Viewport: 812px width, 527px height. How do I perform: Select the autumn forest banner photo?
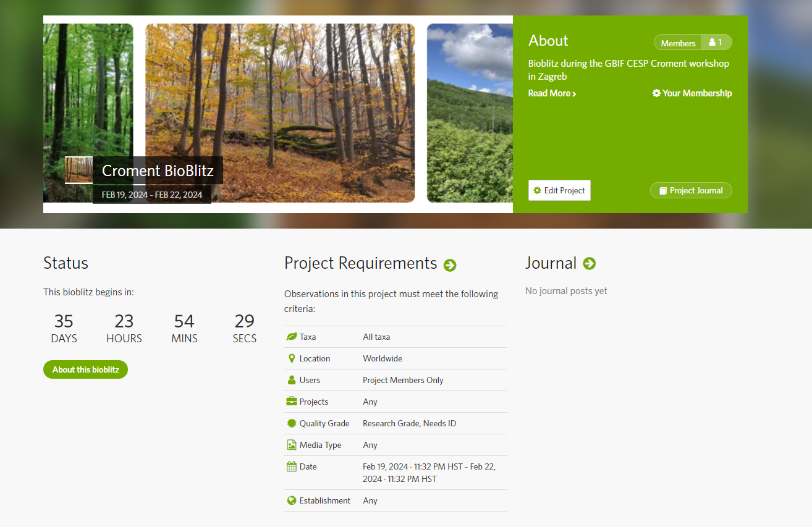pyautogui.click(x=280, y=113)
